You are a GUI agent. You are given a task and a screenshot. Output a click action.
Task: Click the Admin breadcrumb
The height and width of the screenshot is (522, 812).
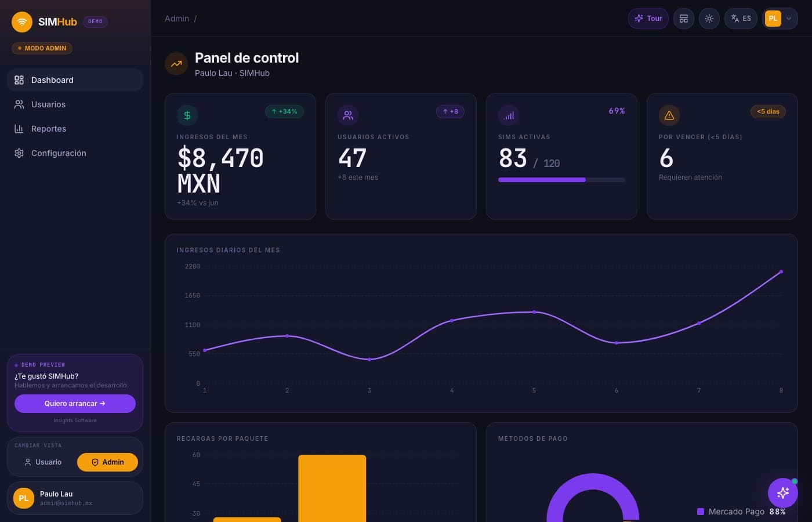(x=177, y=19)
